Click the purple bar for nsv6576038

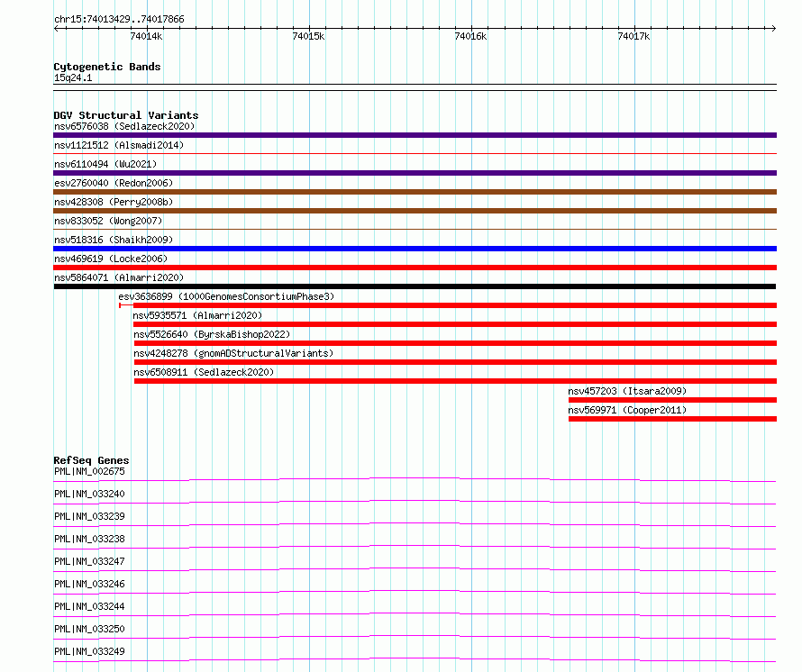click(415, 135)
